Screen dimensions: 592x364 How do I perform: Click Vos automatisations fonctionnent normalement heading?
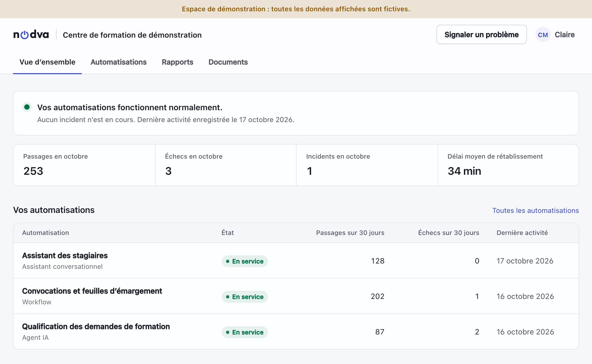point(130,107)
